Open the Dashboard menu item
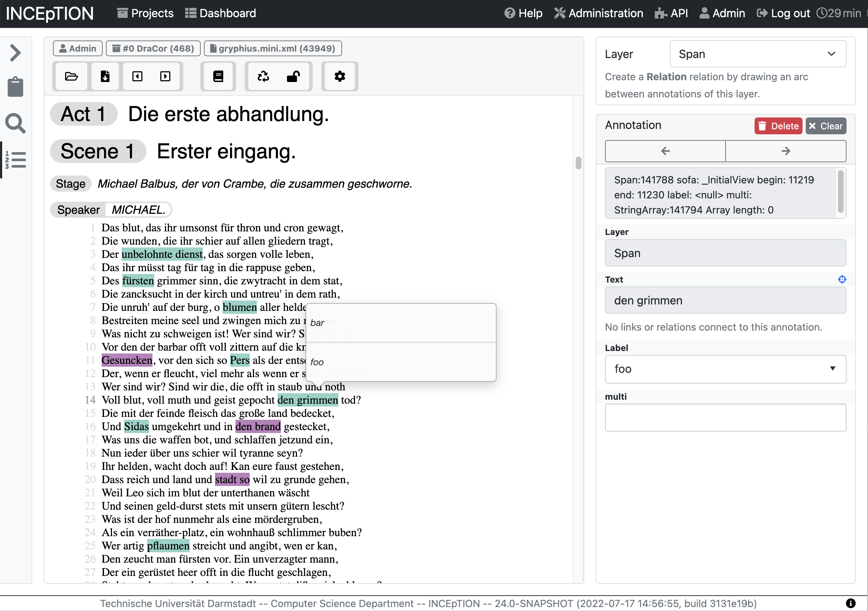868x611 pixels. (220, 13)
